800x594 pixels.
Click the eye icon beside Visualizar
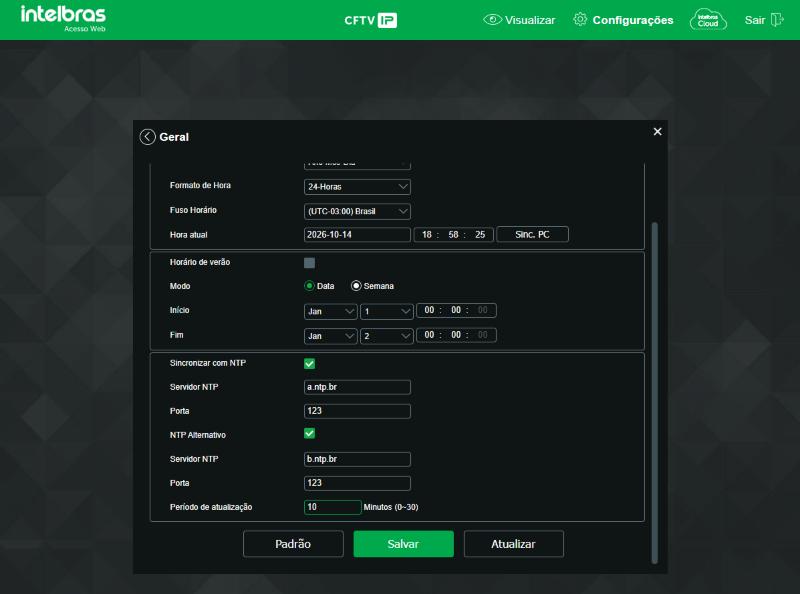(492, 20)
